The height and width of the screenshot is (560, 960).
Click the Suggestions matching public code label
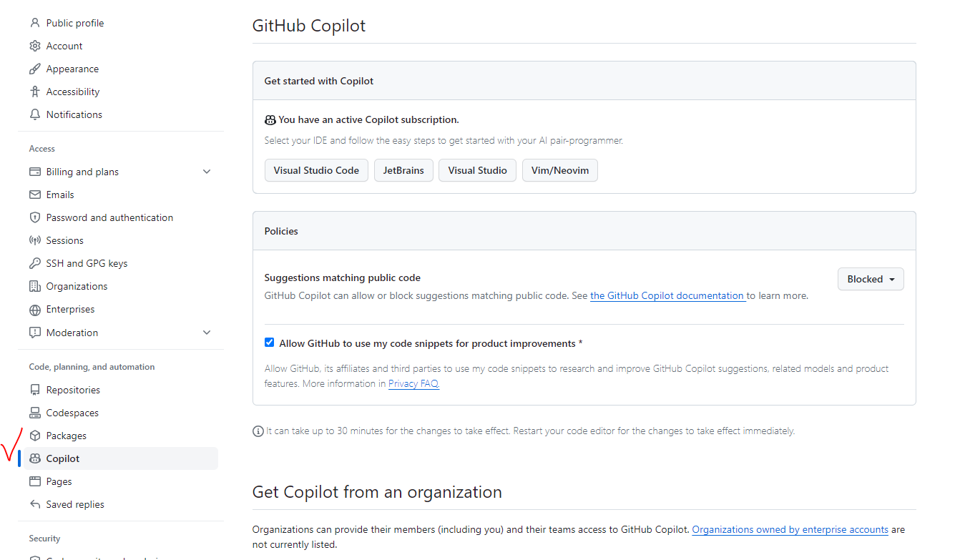(x=343, y=277)
